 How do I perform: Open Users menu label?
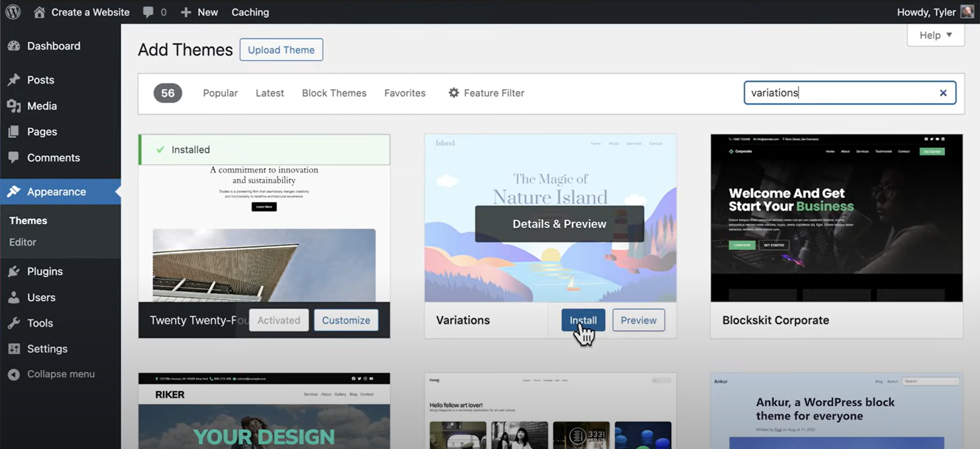coord(41,297)
